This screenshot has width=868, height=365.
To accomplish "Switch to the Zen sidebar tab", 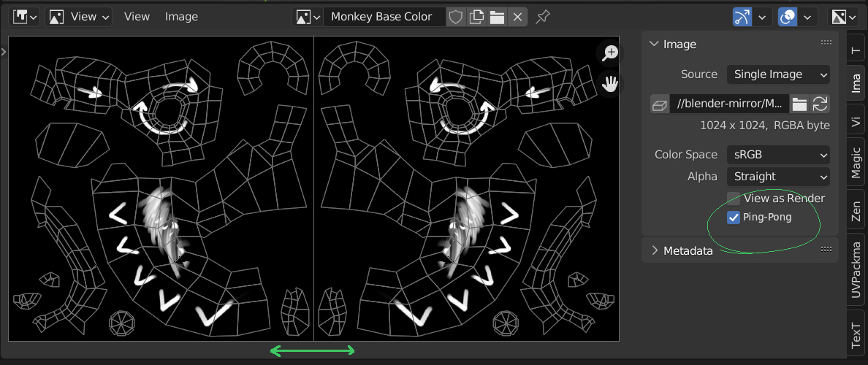I will pos(856,211).
